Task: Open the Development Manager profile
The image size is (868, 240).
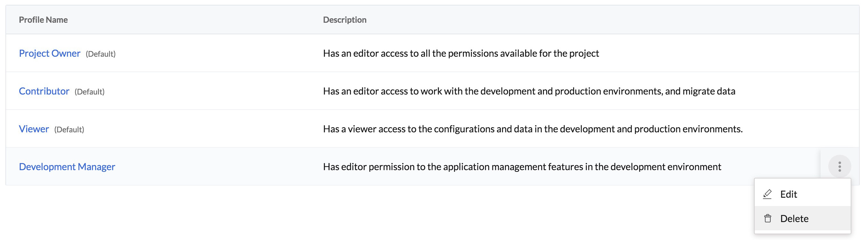Action: point(67,167)
